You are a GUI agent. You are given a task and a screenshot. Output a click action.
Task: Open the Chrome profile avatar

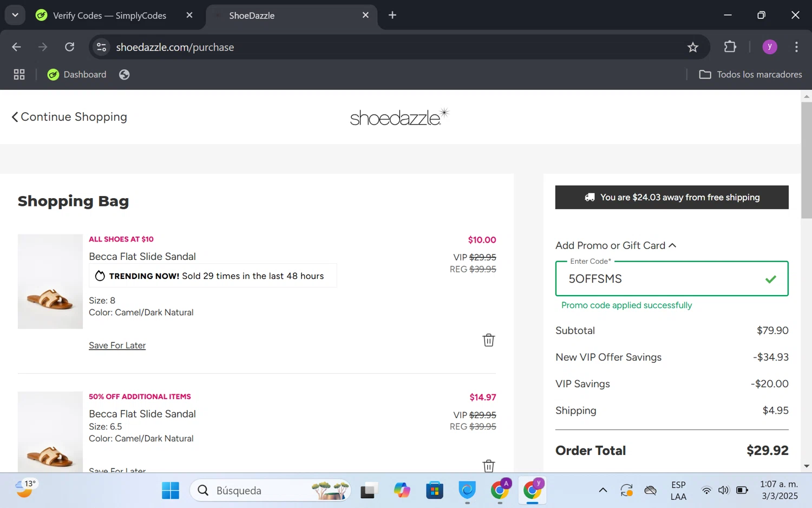coord(770,47)
